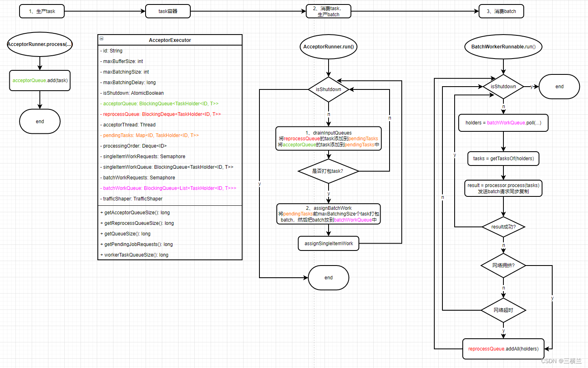Select the '3、消费batch' header box
This screenshot has width=588, height=368.
tap(501, 11)
